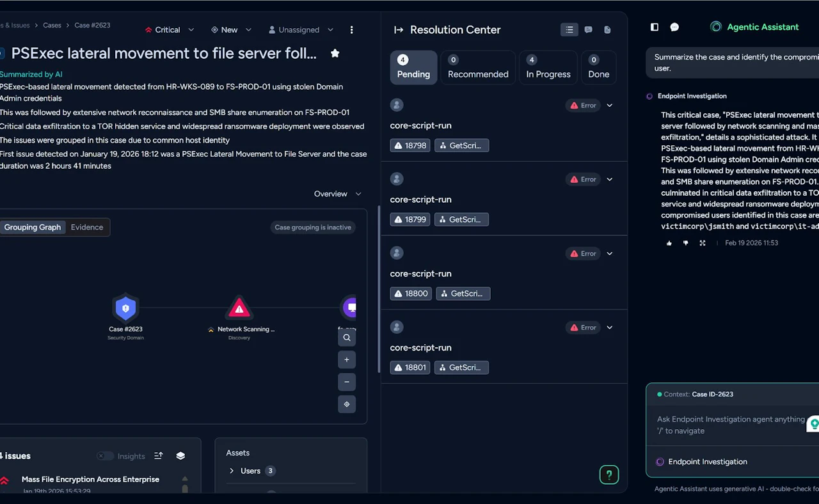Toggle the assistant side panel icon

655,27
